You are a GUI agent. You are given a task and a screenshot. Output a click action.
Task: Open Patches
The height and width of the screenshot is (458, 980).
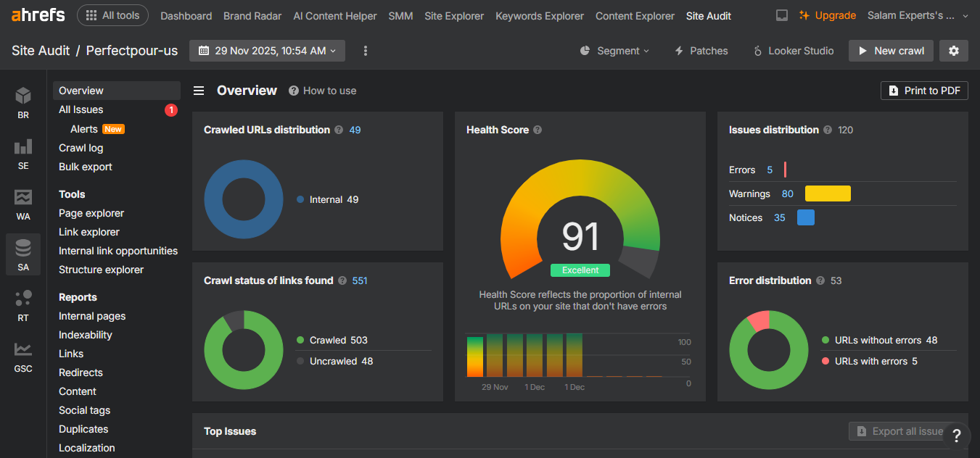tap(701, 51)
